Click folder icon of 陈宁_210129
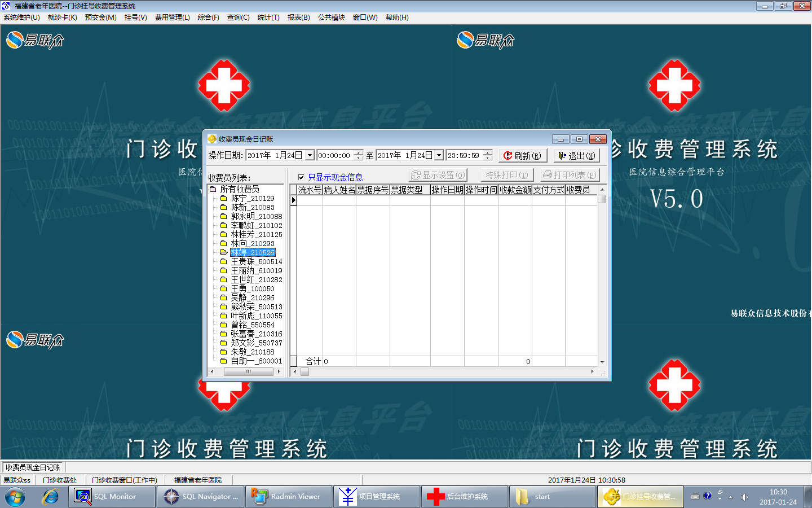The image size is (812, 508). pos(223,198)
